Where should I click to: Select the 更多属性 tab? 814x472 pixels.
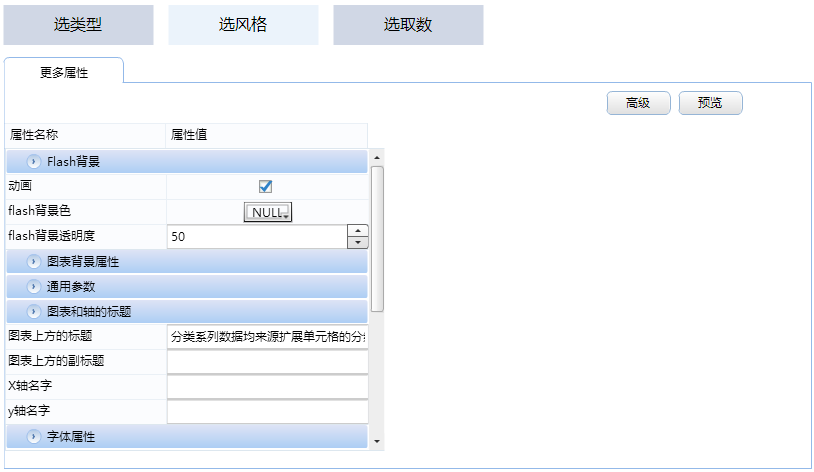(x=64, y=72)
